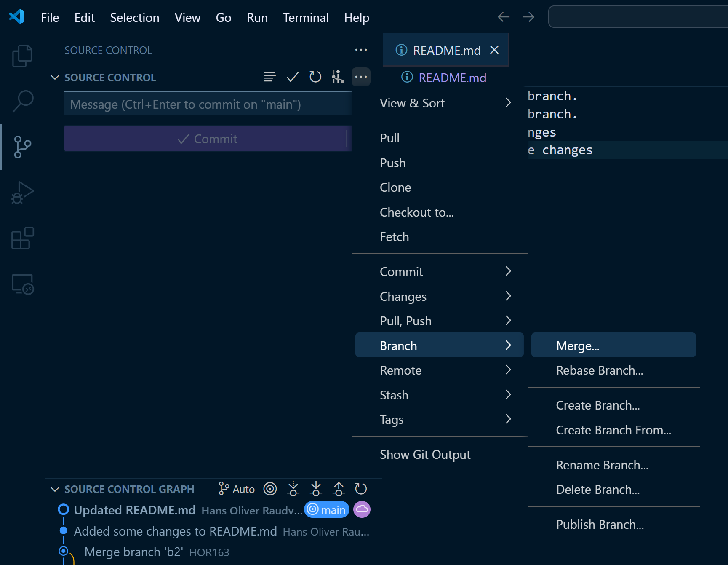
Task: Select Checkout to... menu entry
Action: click(x=439, y=212)
